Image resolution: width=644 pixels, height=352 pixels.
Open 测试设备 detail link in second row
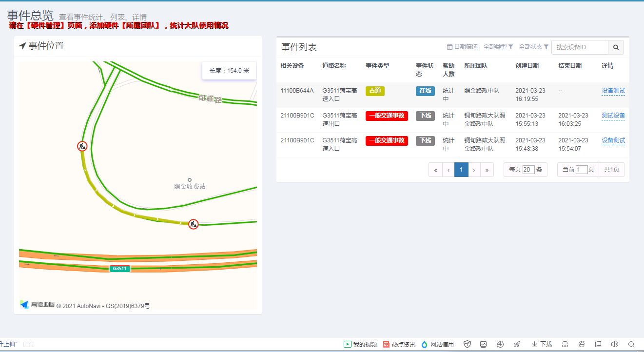(x=613, y=116)
